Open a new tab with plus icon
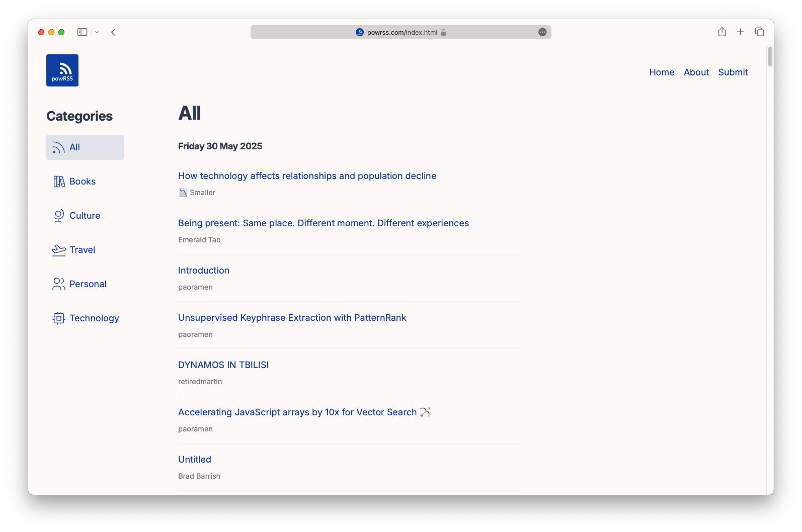The height and width of the screenshot is (532, 802). (x=741, y=32)
